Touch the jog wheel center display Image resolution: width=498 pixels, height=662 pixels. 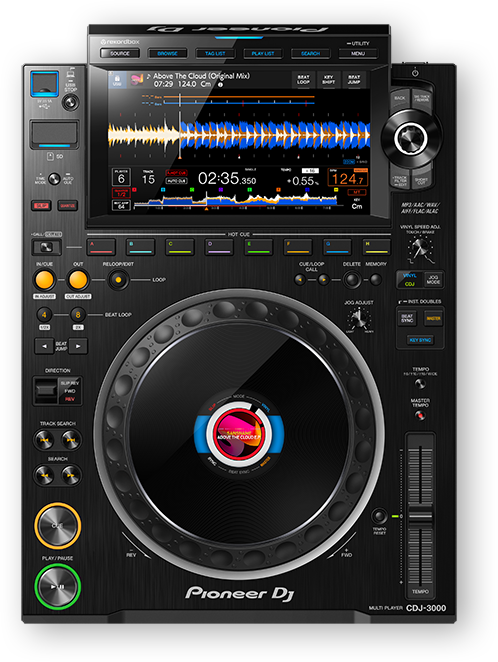pos(238,434)
